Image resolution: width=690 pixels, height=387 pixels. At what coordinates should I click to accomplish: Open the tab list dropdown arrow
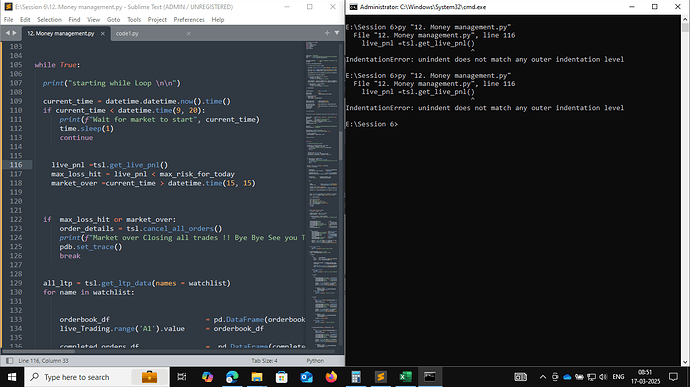(337, 33)
